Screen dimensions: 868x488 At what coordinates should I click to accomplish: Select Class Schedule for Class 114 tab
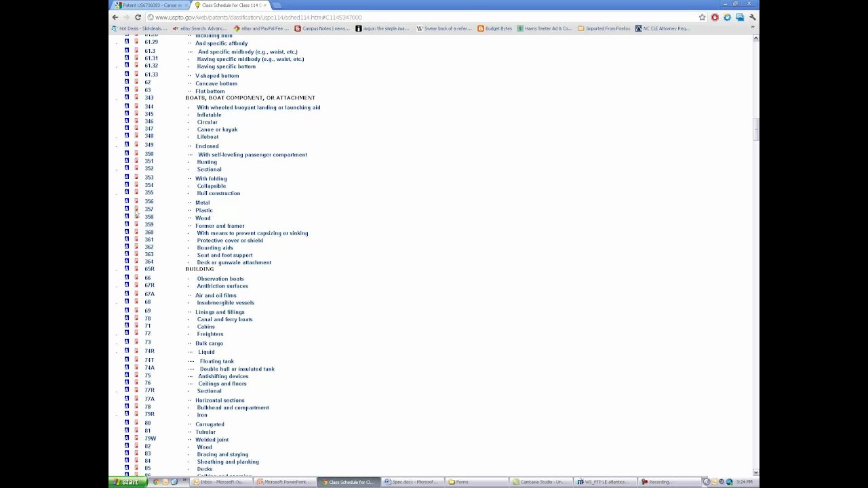pos(231,5)
